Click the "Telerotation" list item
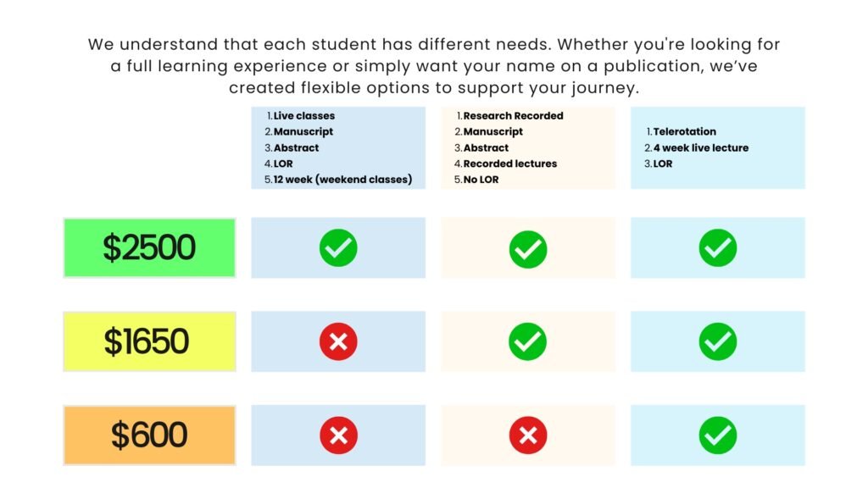 click(684, 132)
